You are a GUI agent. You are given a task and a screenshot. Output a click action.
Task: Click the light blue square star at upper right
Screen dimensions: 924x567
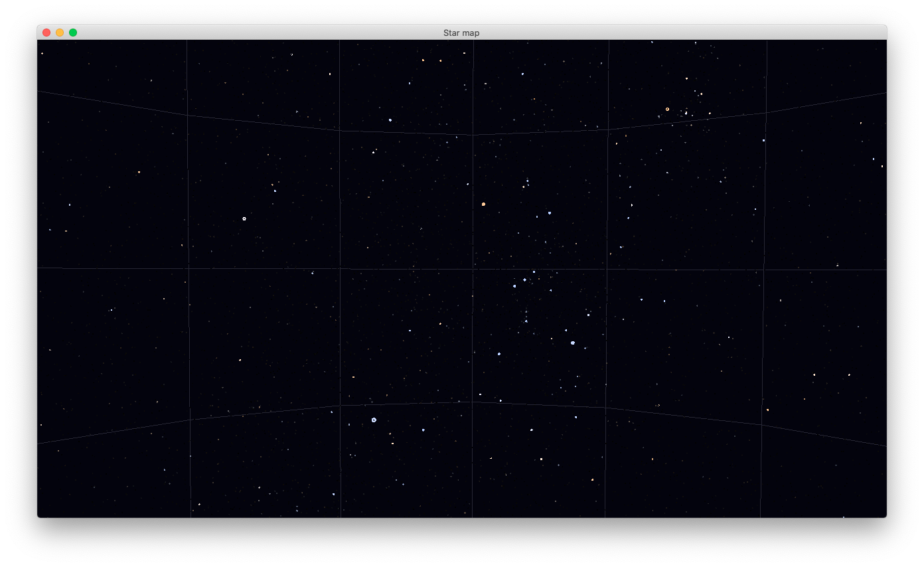763,140
